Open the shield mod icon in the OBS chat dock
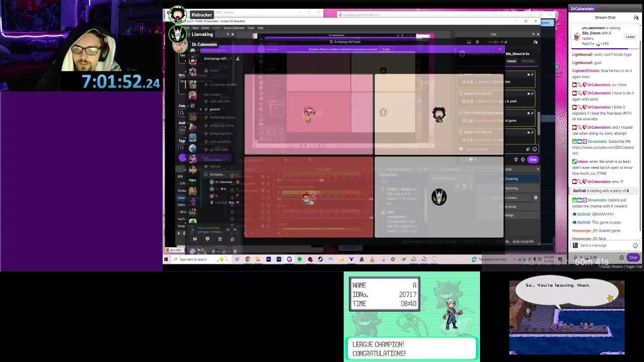Screen dimensions: 644x362 click(x=516, y=159)
